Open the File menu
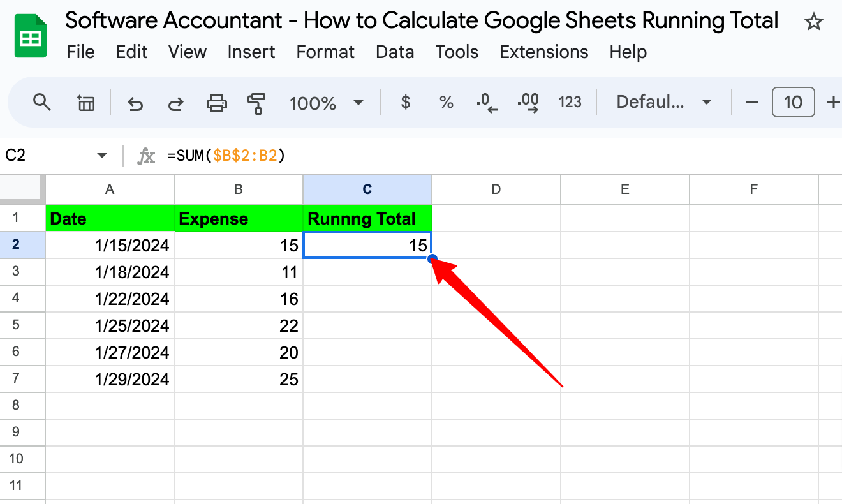The width and height of the screenshot is (842, 504). (81, 52)
